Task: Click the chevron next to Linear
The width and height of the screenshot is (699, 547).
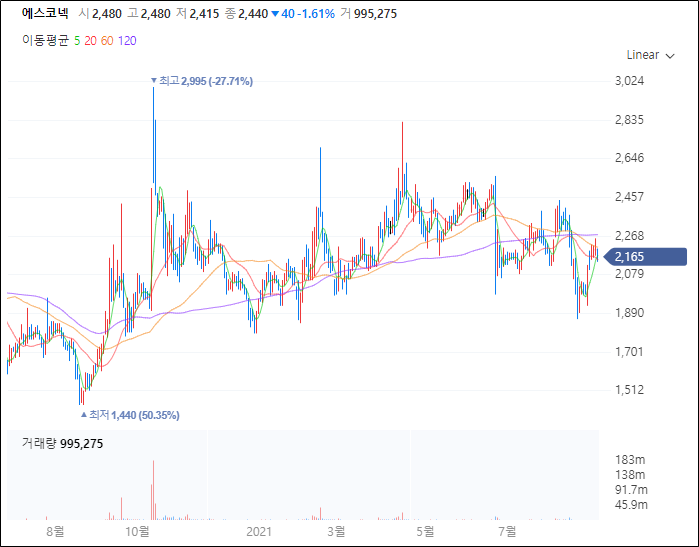Action: point(670,56)
